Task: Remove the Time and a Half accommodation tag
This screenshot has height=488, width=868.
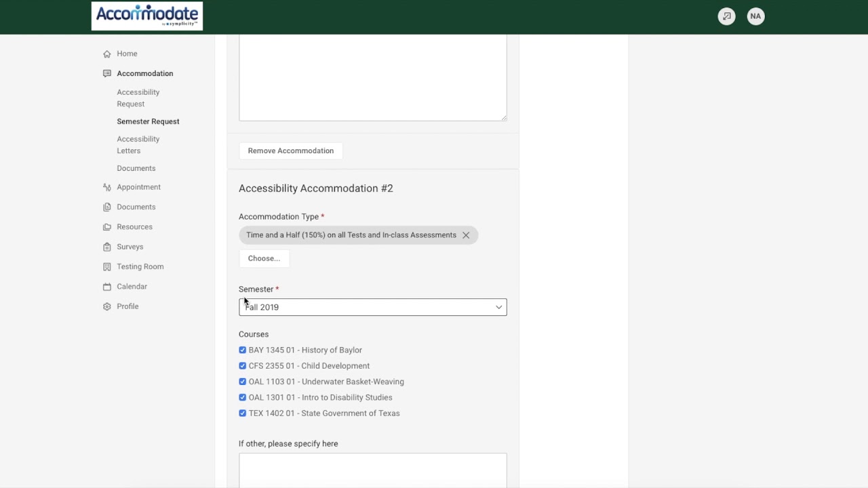Action: [466, 235]
